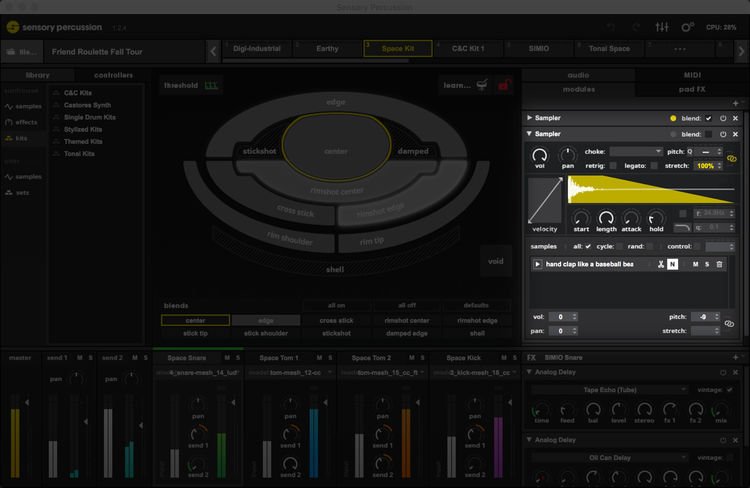Open the drum settings gear icon
This screenshot has width=750, height=488.
point(687,27)
